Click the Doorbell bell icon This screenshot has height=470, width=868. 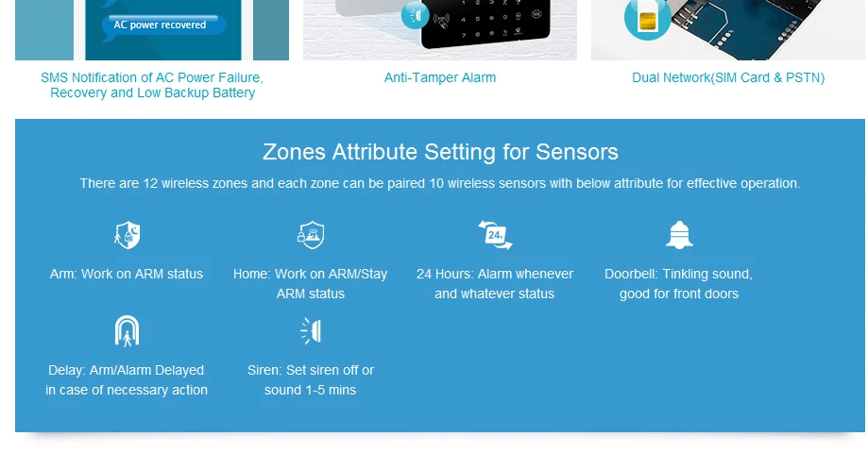pyautogui.click(x=679, y=235)
